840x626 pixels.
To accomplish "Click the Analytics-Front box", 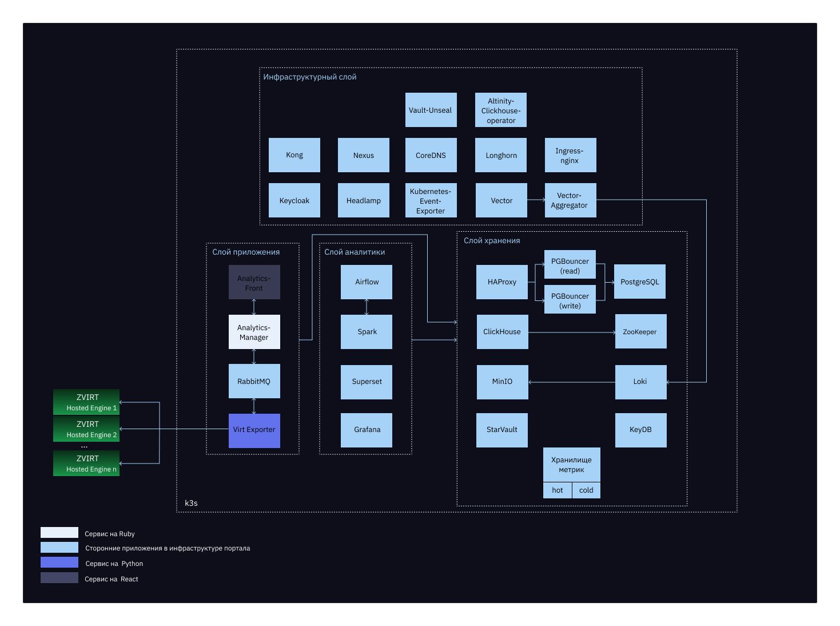I will tap(254, 282).
